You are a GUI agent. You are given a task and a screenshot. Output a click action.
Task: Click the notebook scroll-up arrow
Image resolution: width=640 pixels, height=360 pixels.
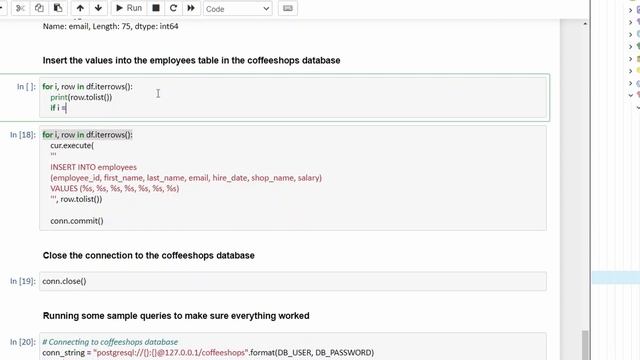[x=585, y=24]
